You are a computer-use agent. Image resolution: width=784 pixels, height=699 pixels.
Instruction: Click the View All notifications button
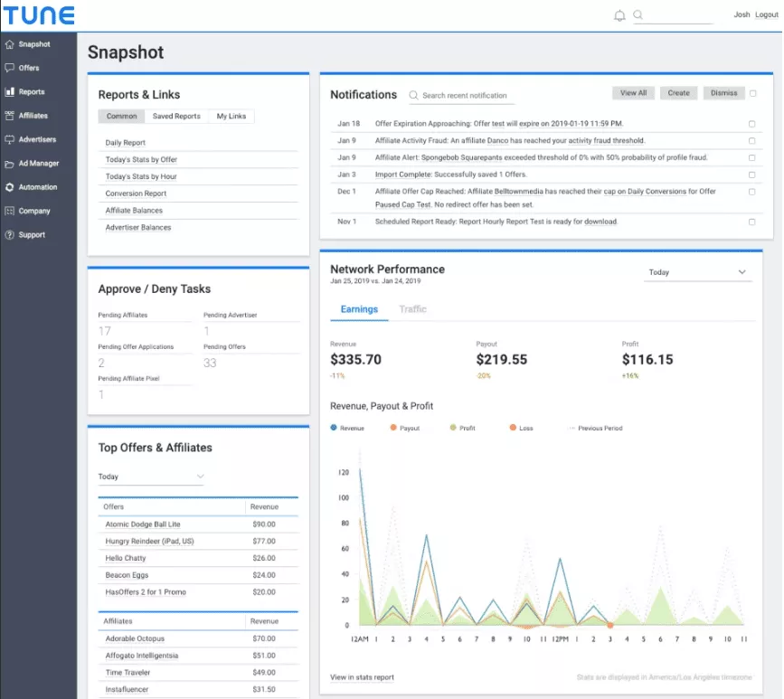click(x=633, y=93)
